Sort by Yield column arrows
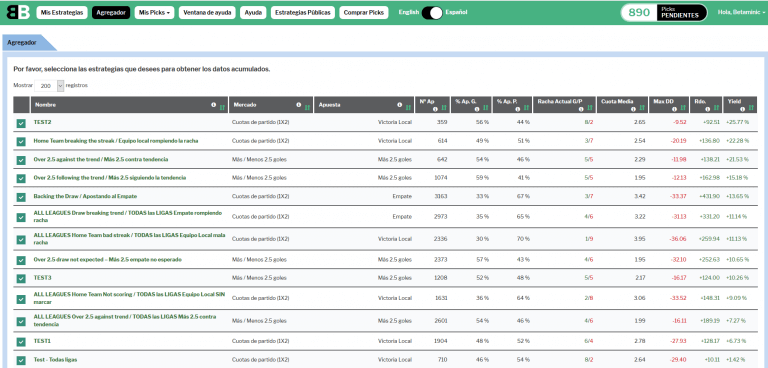768x368 pixels. point(751,109)
